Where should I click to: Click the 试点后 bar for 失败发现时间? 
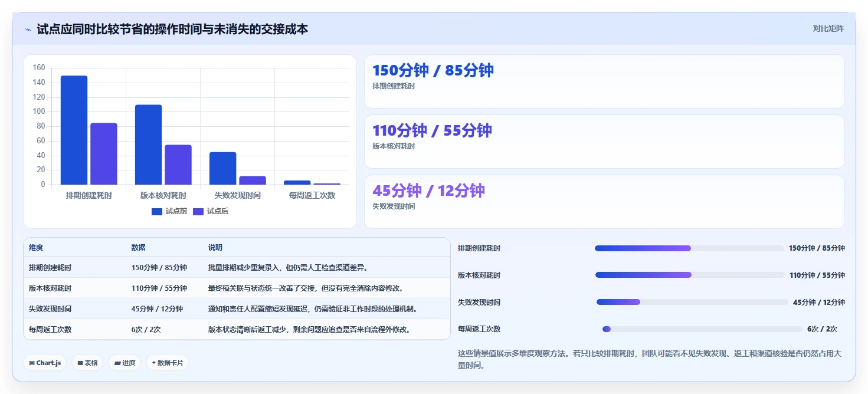253,180
